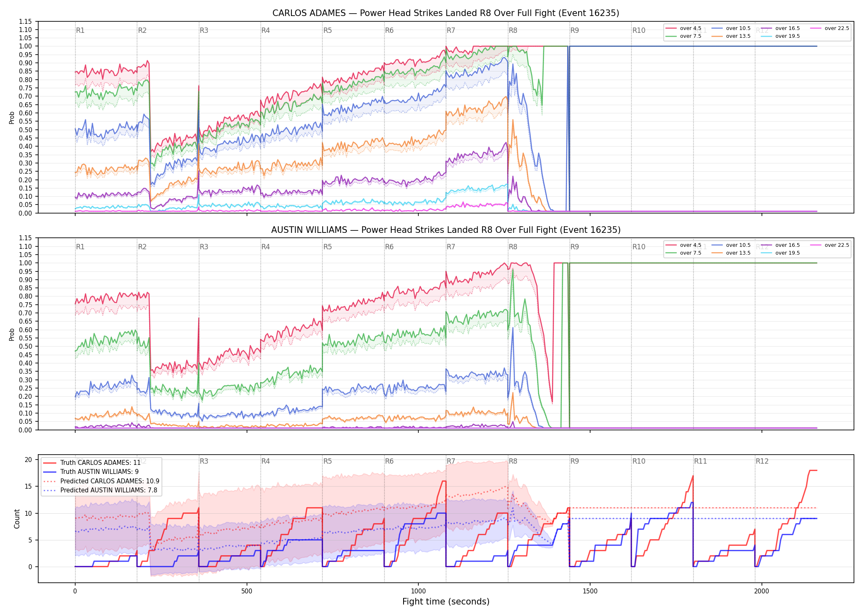863x616 pixels.
Task: Click the R2 round marker in top chart
Action: click(x=142, y=30)
